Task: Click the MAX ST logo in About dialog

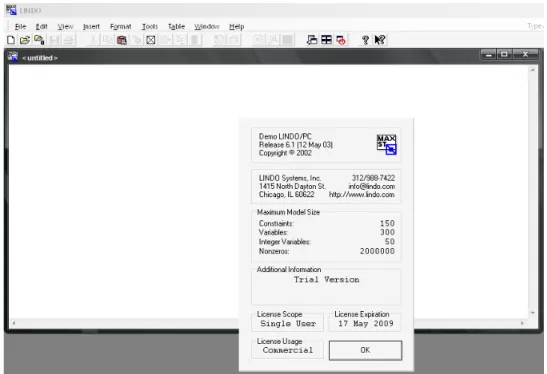Action: 387,144
